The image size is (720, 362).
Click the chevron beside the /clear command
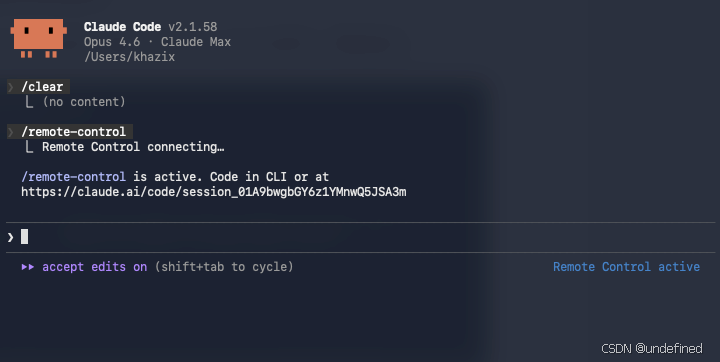[11, 87]
